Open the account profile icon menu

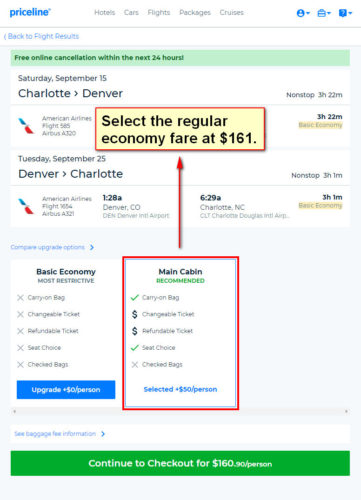click(303, 13)
